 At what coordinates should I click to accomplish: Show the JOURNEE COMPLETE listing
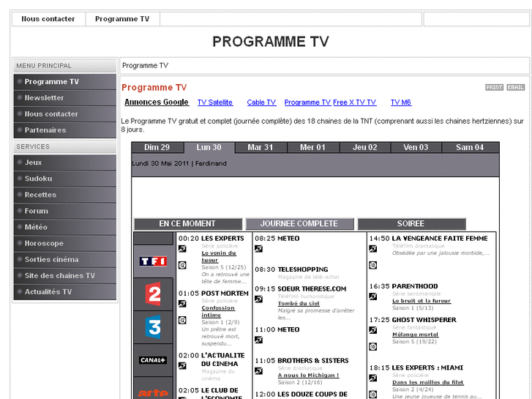click(299, 224)
